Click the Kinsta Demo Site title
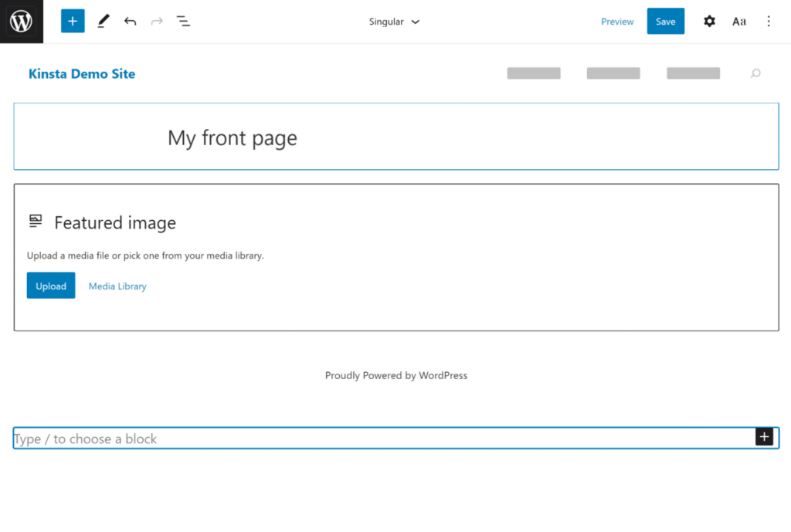 (82, 74)
